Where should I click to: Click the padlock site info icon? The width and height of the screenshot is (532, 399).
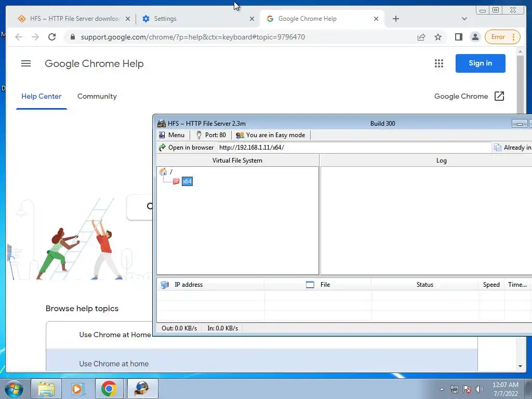(x=72, y=37)
